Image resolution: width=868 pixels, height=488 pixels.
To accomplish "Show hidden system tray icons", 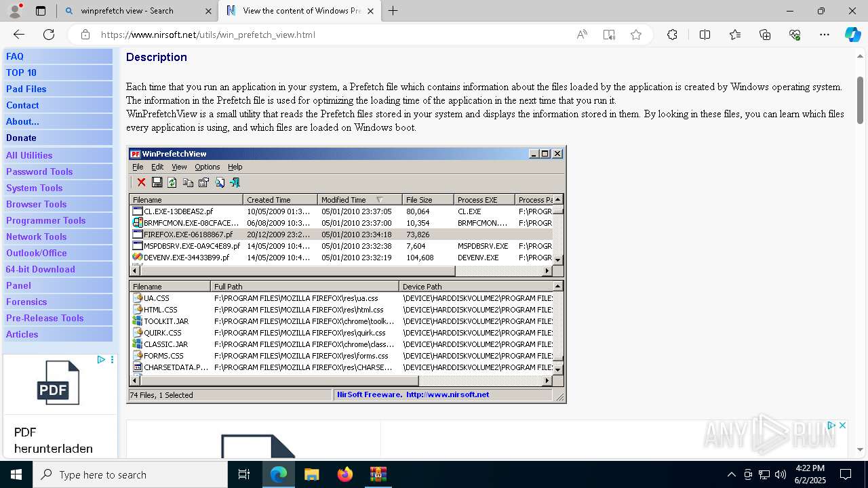I will point(731,474).
